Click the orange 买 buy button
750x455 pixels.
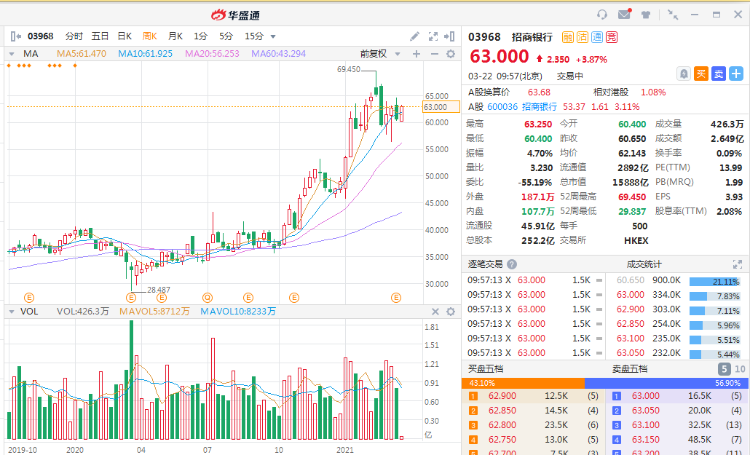click(x=701, y=73)
